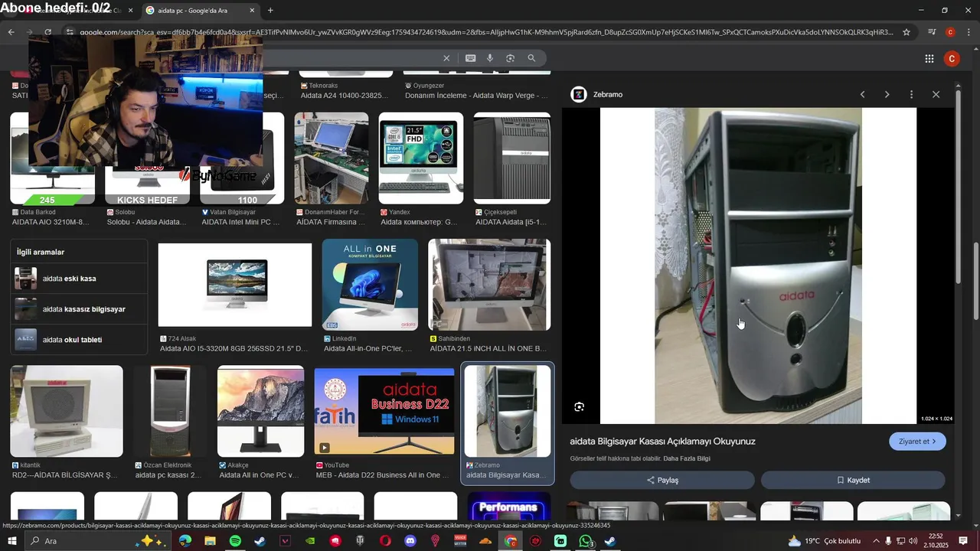Open the Çiçeksepeti AIDATA tower case thumbnail
Image resolution: width=980 pixels, height=551 pixels.
click(511, 158)
